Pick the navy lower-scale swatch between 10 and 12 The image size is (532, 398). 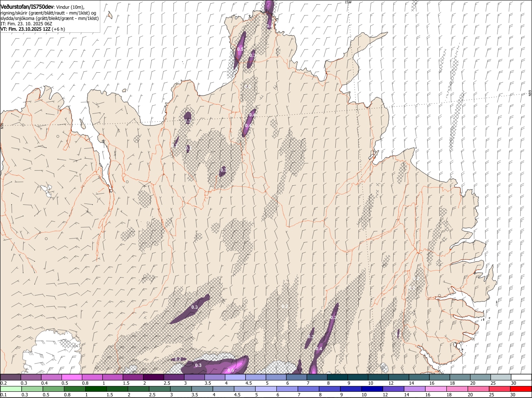[x=372, y=389]
